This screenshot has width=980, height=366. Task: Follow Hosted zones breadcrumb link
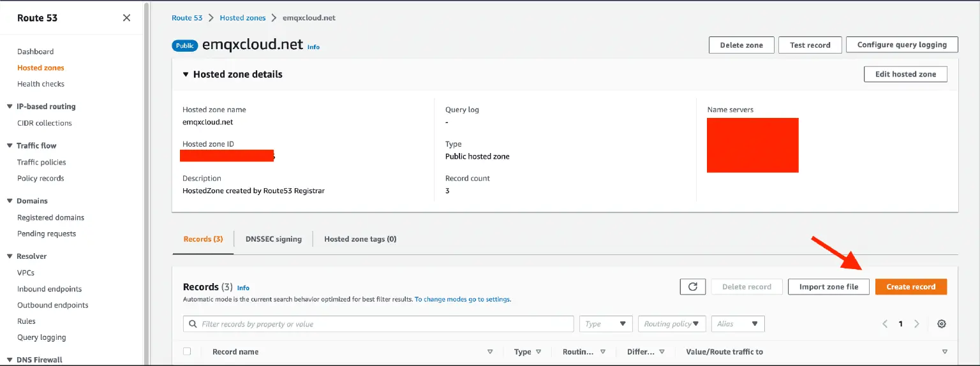pyautogui.click(x=242, y=18)
